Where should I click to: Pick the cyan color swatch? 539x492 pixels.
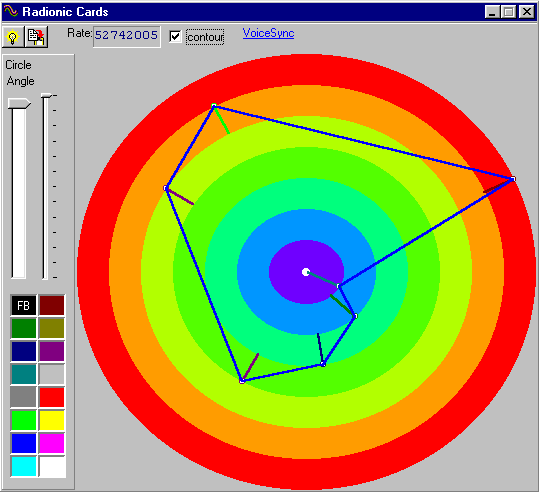point(23,466)
